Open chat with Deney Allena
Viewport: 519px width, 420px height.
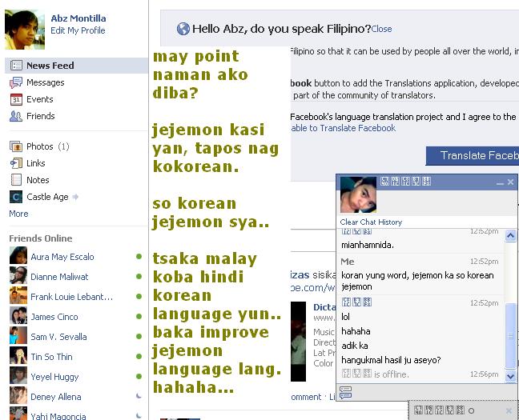pyautogui.click(x=55, y=397)
